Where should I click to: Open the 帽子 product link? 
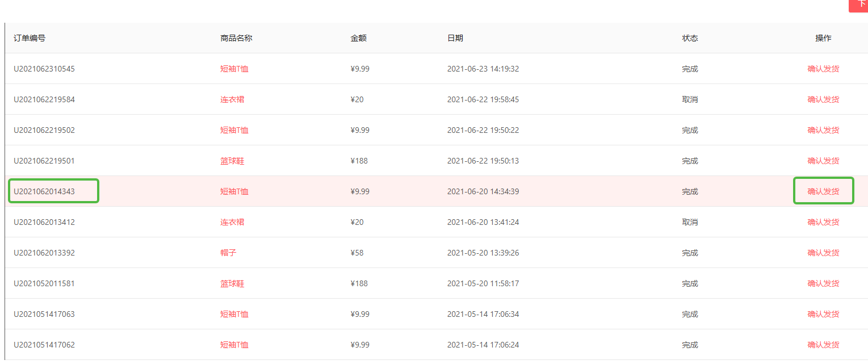[x=228, y=253]
